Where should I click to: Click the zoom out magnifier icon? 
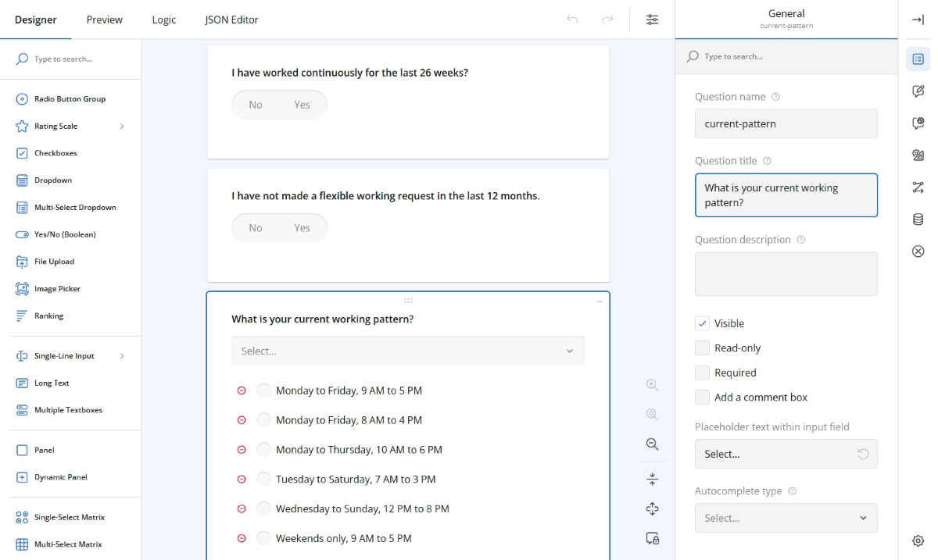click(x=652, y=444)
